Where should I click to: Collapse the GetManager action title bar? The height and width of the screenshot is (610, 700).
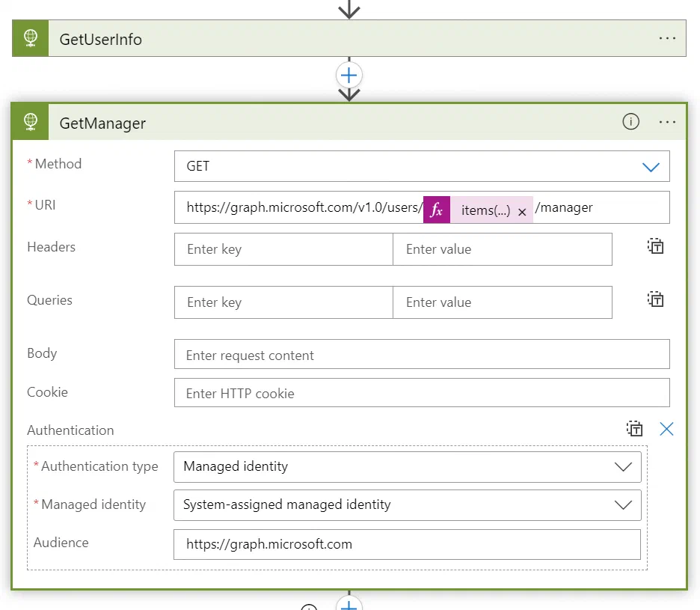click(x=349, y=122)
